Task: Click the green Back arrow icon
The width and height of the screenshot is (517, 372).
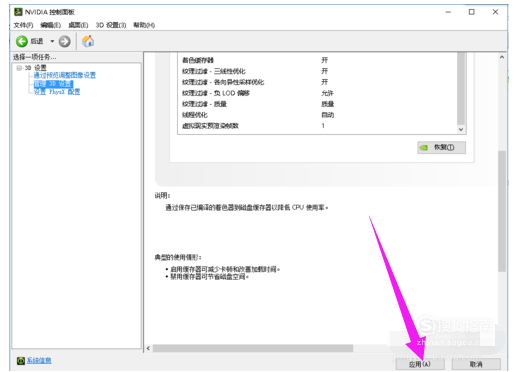Action: coord(22,41)
